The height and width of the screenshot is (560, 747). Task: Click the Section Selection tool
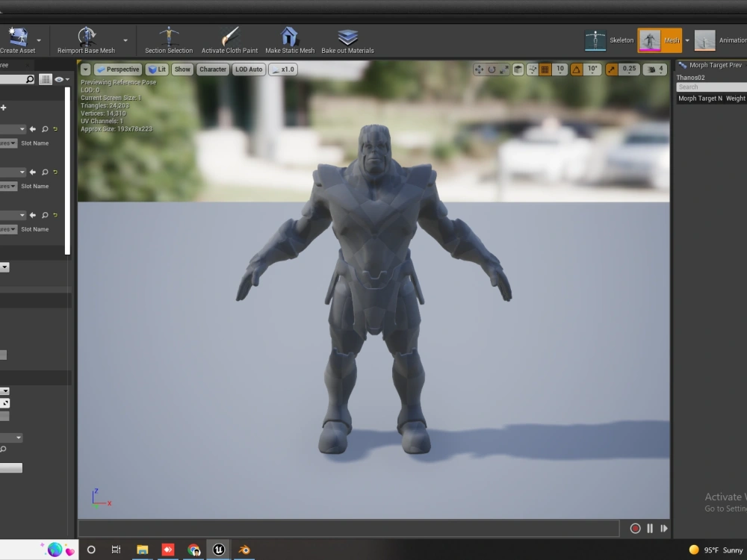pos(168,40)
